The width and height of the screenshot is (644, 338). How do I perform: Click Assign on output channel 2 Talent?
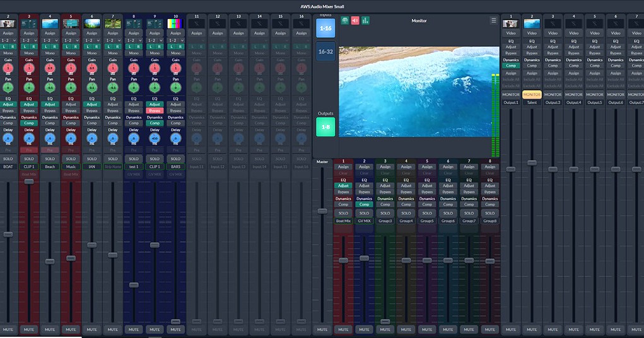pyautogui.click(x=532, y=73)
